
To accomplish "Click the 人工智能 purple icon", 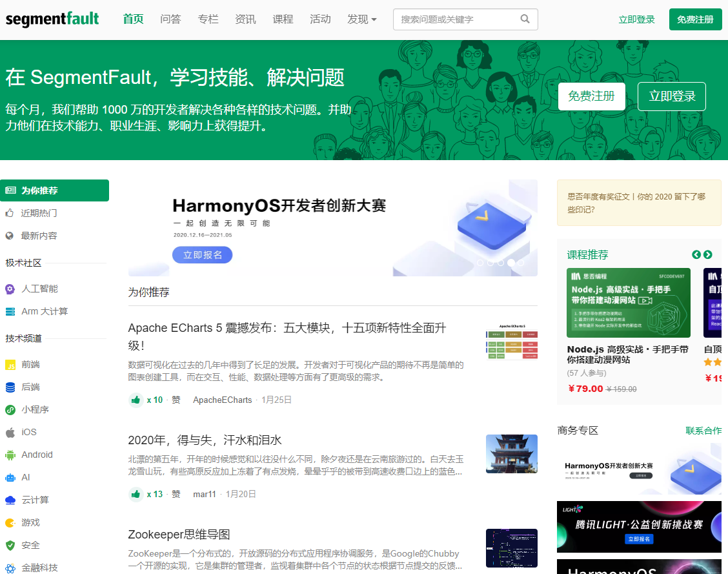I will (10, 289).
